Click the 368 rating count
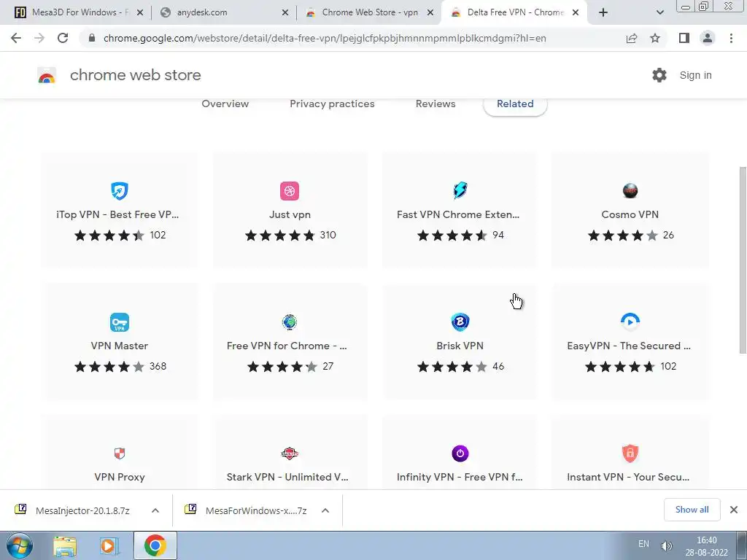The height and width of the screenshot is (560, 747). pos(158,366)
